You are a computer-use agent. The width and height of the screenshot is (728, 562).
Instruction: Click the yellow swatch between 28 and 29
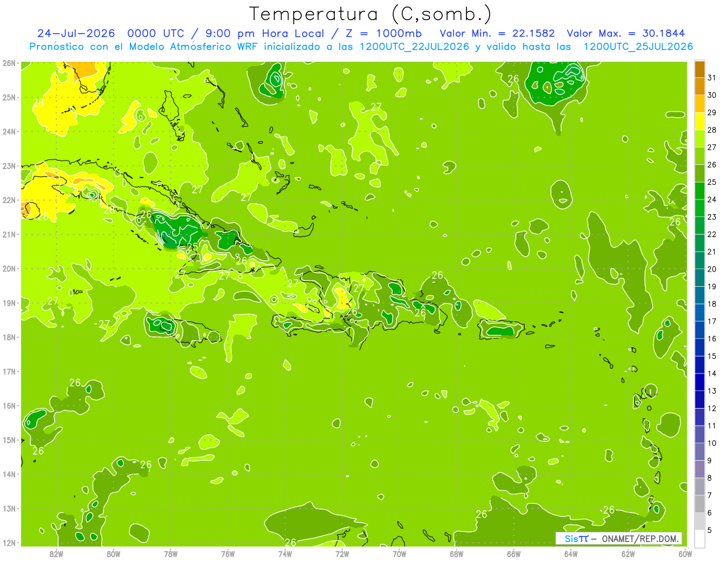click(x=699, y=121)
